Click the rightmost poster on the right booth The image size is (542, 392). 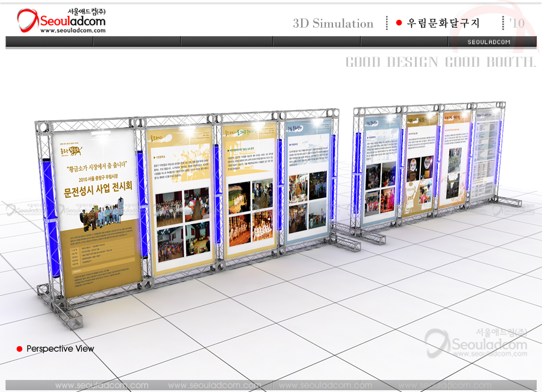click(485, 160)
